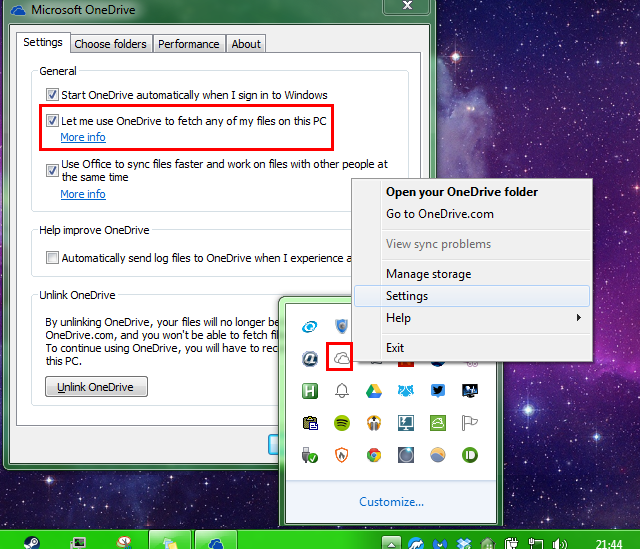Click the blue shield tray icon

[x=342, y=326]
